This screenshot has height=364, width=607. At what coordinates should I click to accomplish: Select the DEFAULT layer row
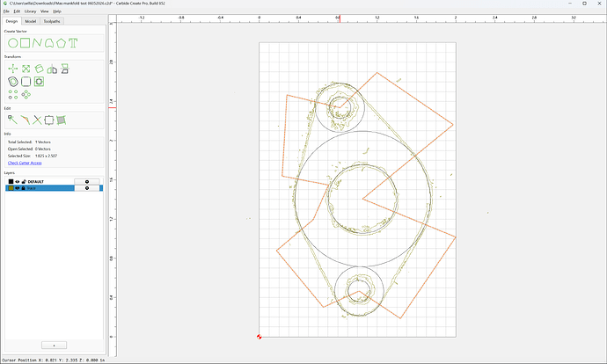tap(55, 181)
